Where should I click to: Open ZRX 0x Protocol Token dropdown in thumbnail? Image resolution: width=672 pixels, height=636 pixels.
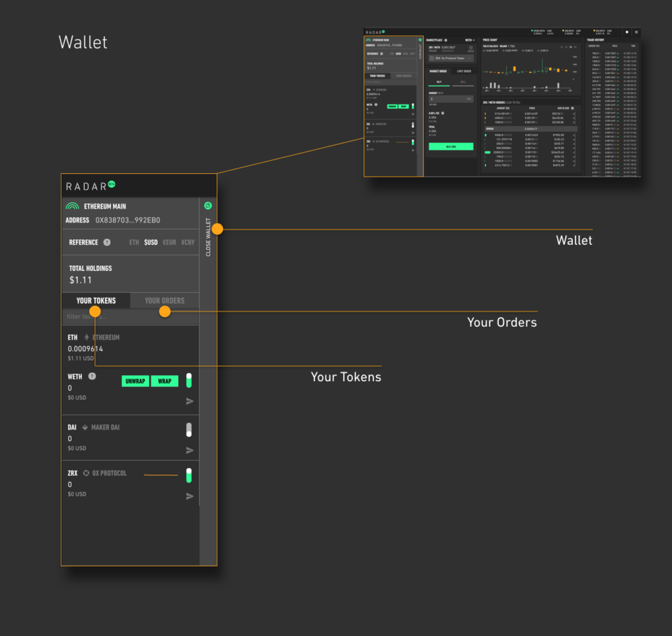(451, 58)
